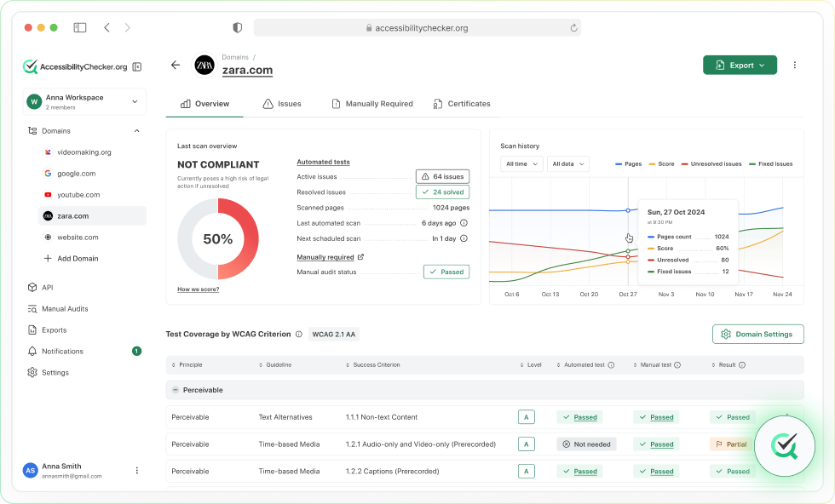Screen dimensions: 835x504
Task: Collapse the sidebar using the panel icon
Action: tap(137, 66)
